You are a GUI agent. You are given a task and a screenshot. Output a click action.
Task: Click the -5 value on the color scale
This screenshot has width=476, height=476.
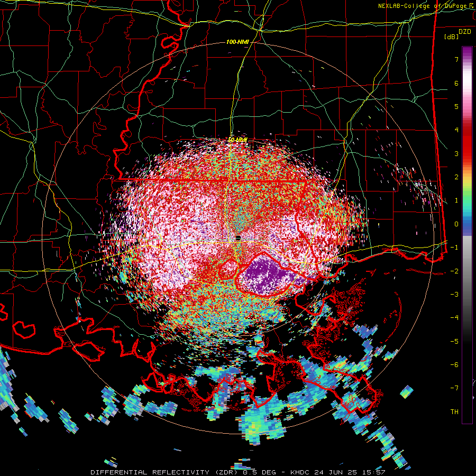(454, 342)
